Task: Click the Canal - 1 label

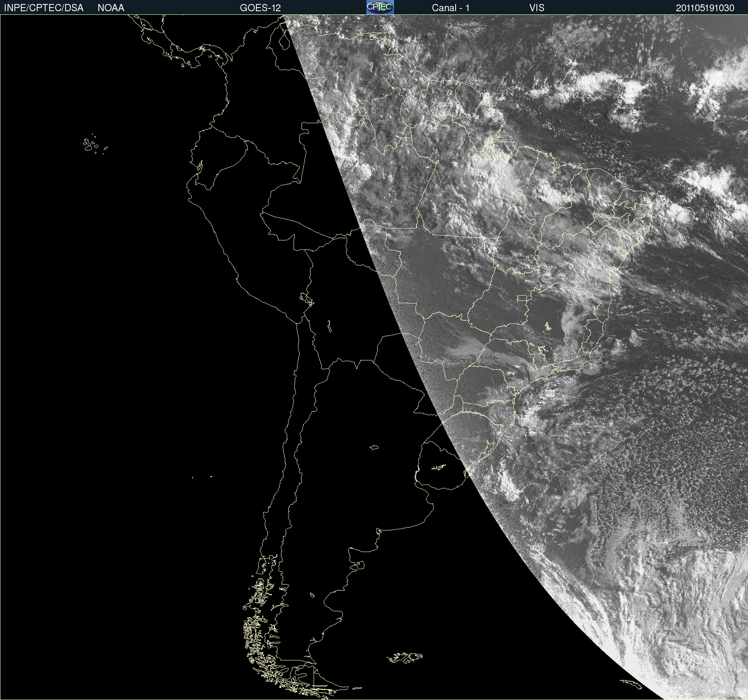Action: pyautogui.click(x=450, y=8)
